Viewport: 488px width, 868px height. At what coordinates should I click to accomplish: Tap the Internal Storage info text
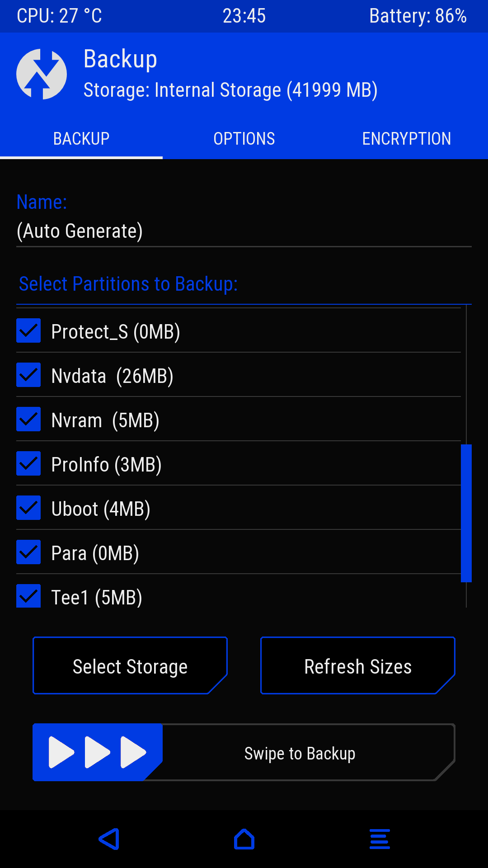click(x=230, y=90)
